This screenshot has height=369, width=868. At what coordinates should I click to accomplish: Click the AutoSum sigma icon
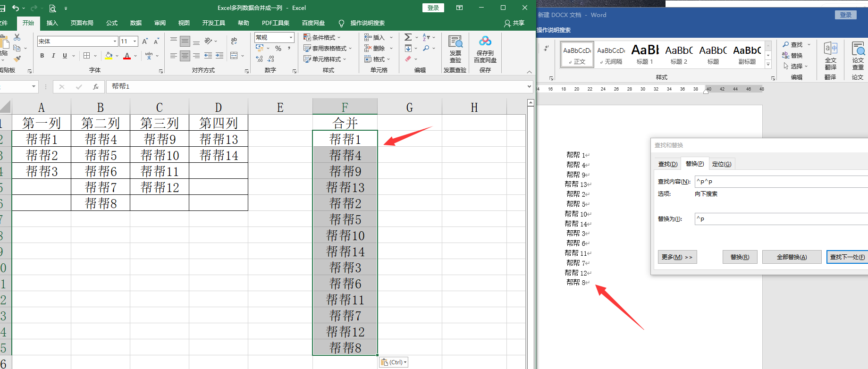pos(408,37)
